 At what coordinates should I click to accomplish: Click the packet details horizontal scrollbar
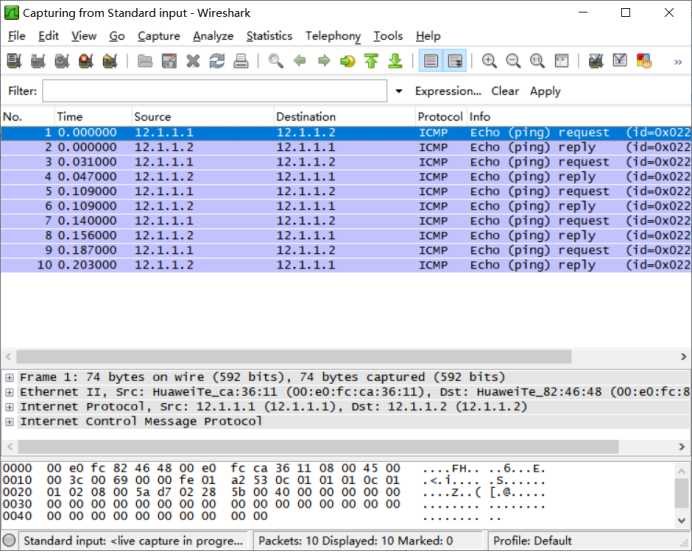pos(318,447)
